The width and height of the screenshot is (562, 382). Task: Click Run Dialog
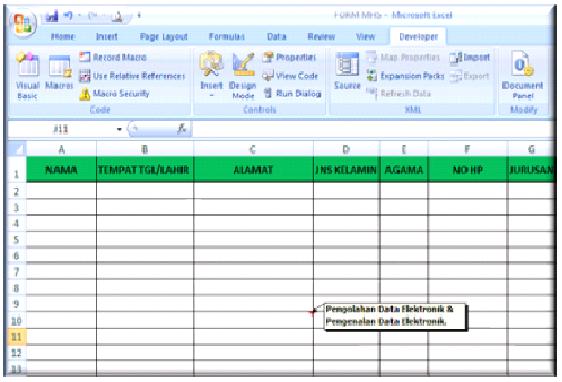click(x=292, y=94)
